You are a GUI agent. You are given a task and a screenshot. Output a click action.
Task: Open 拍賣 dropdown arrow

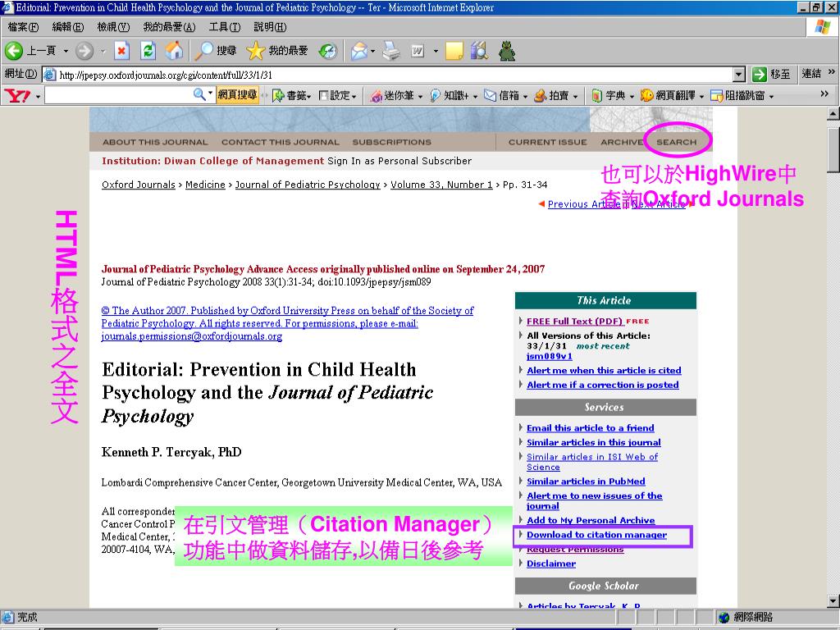click(x=575, y=97)
